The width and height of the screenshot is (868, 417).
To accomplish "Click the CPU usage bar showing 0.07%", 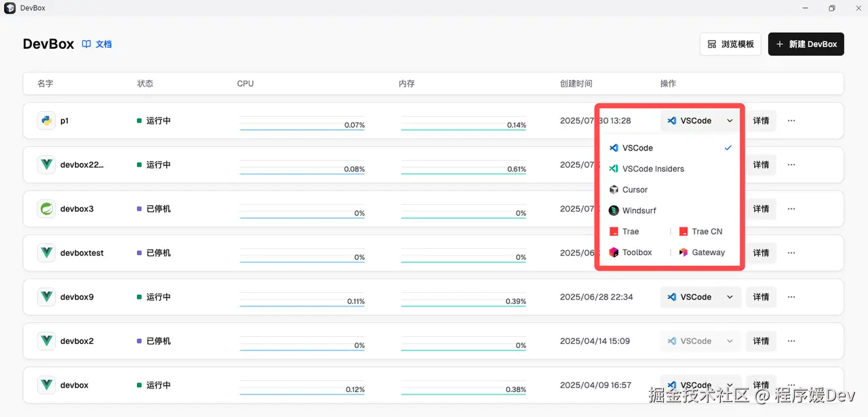I will pyautogui.click(x=302, y=122).
